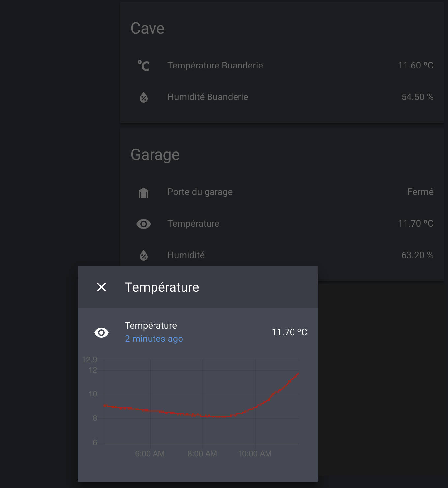The height and width of the screenshot is (488, 448).
Task: Click the 11.70 °C reading in the dialog
Action: [x=289, y=332]
